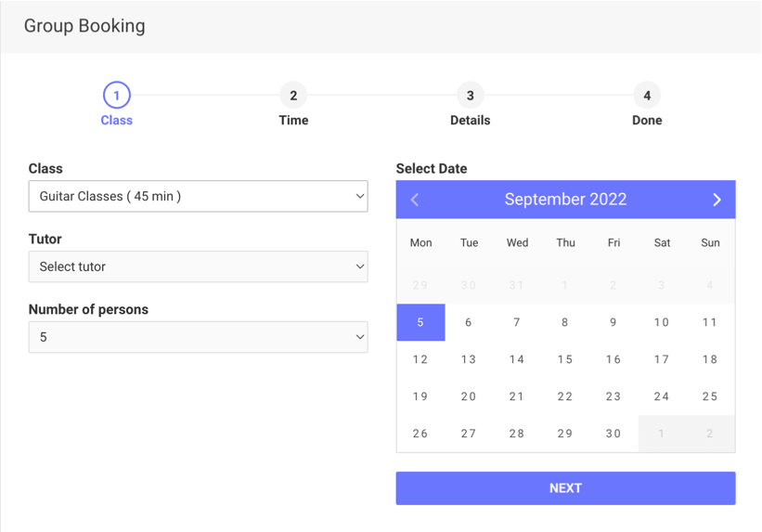Click the September 2022 month header
Screen dimensions: 762x532
(565, 200)
